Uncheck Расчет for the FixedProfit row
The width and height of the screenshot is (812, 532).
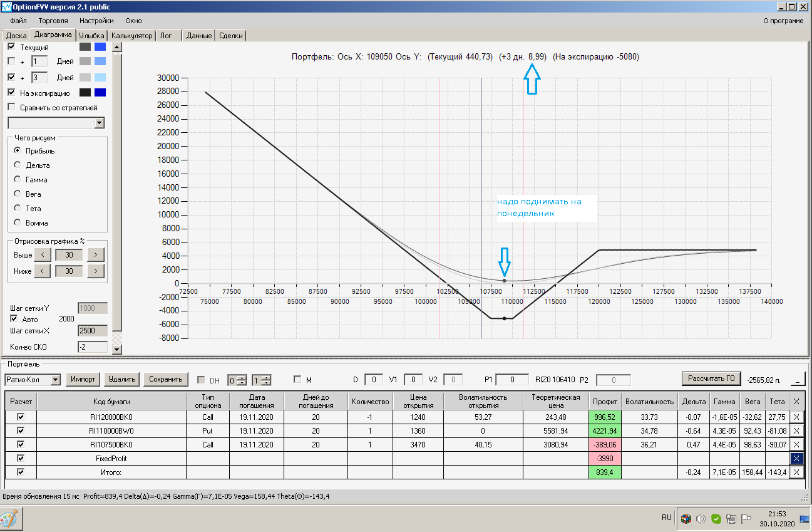point(21,458)
